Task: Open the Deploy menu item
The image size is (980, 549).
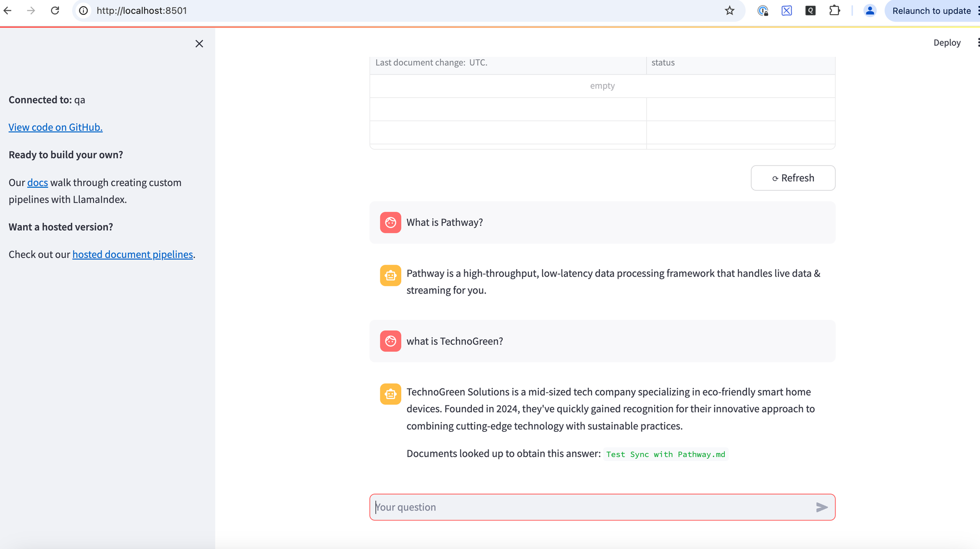Action: click(x=947, y=43)
